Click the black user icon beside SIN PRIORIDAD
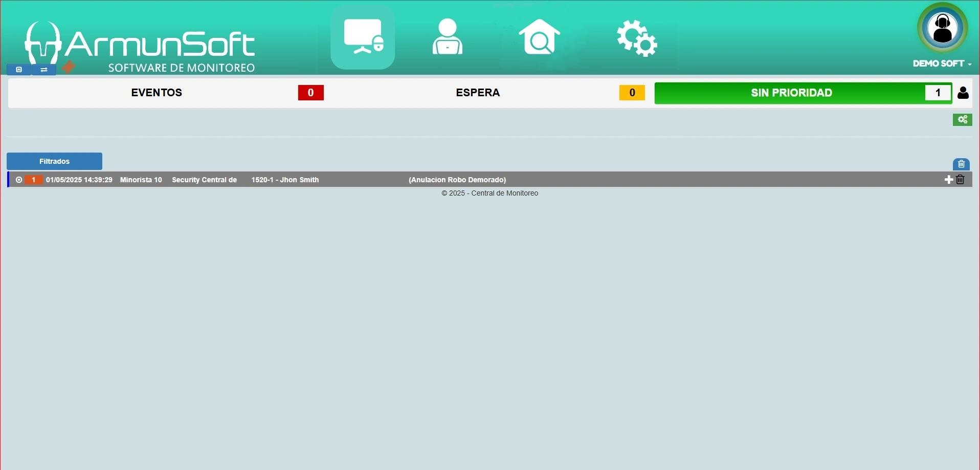Screen dimensions: 980x470 tap(963, 93)
